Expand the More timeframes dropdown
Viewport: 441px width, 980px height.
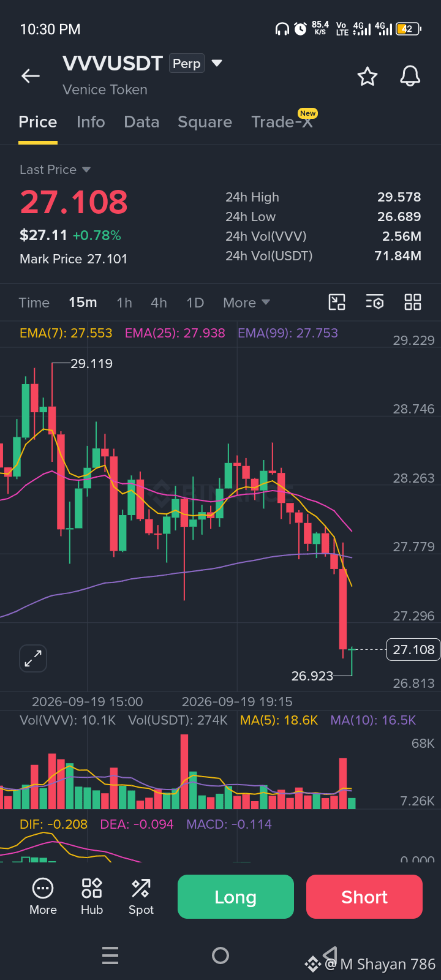[246, 303]
